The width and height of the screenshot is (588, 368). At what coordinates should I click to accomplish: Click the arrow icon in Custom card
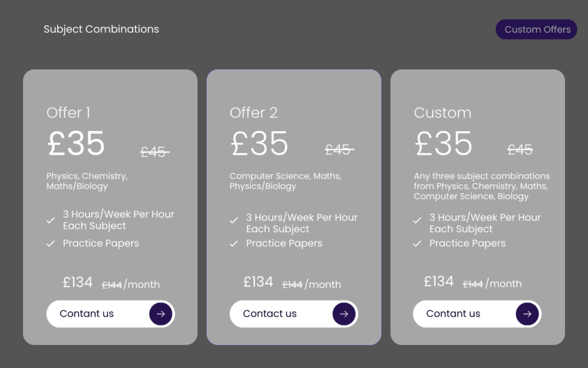[x=527, y=314]
